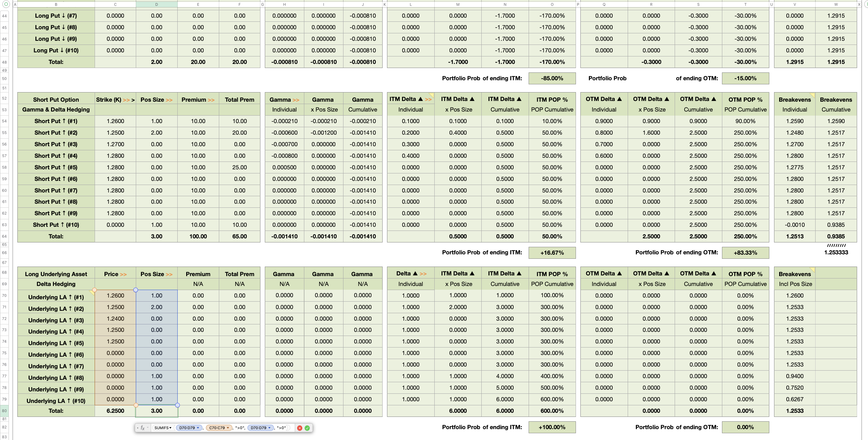Cancel the formula edit with red X
Viewport: 868px width, 440px height.
coord(300,428)
